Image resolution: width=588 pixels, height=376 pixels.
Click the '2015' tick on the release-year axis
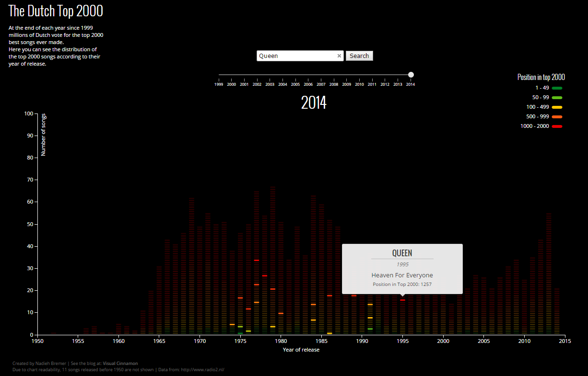[565, 342]
